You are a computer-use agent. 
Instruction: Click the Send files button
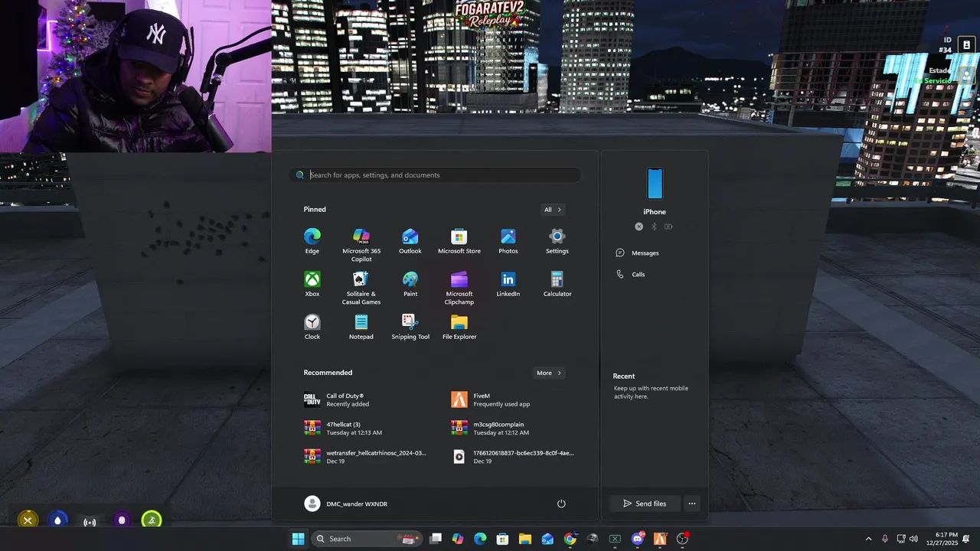pos(645,504)
